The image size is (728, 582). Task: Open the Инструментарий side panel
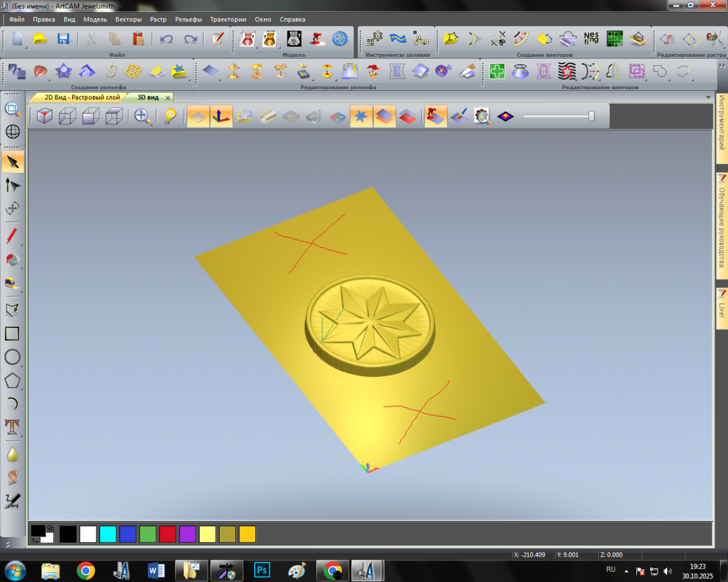722,129
